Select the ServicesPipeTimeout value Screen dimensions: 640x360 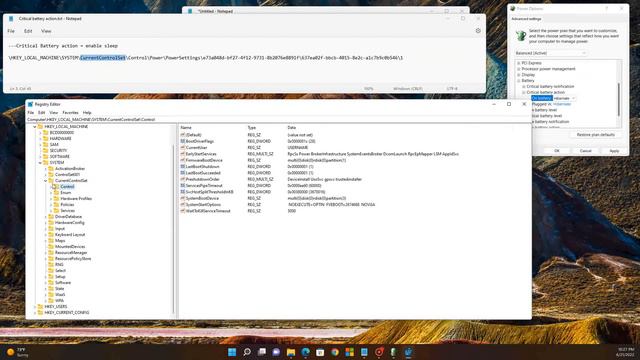pyautogui.click(x=204, y=186)
